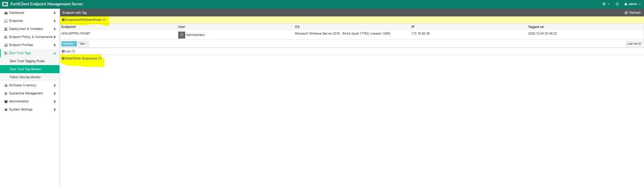Open Zero Trust Tagging Rules
Image resolution: width=644 pixels, height=187 pixels.
(x=27, y=61)
